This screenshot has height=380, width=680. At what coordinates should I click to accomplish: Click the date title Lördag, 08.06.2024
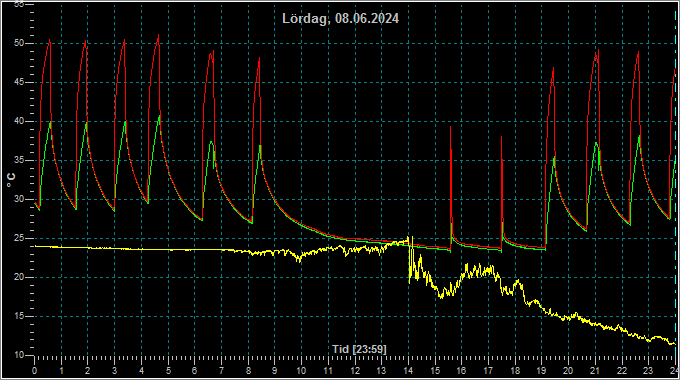pyautogui.click(x=340, y=19)
